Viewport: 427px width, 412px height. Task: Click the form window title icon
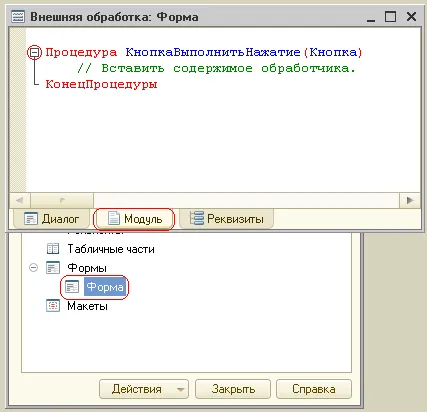click(18, 17)
